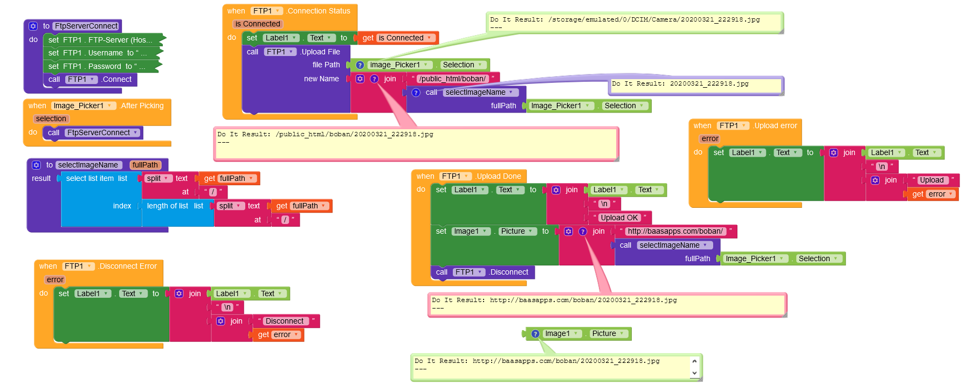This screenshot has height=392, width=980.
Task: Open get error dropdown in Disconnect Error handler
Action: pyautogui.click(x=286, y=334)
